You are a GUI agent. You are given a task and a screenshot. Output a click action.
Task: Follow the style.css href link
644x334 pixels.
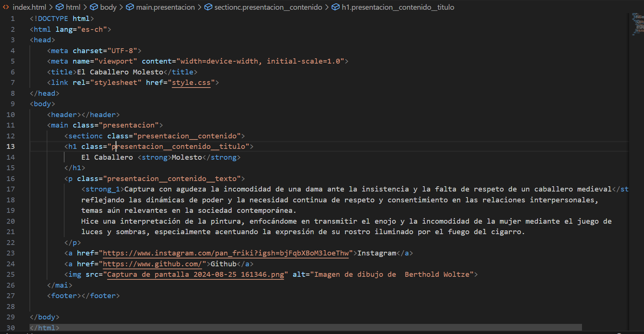point(191,83)
